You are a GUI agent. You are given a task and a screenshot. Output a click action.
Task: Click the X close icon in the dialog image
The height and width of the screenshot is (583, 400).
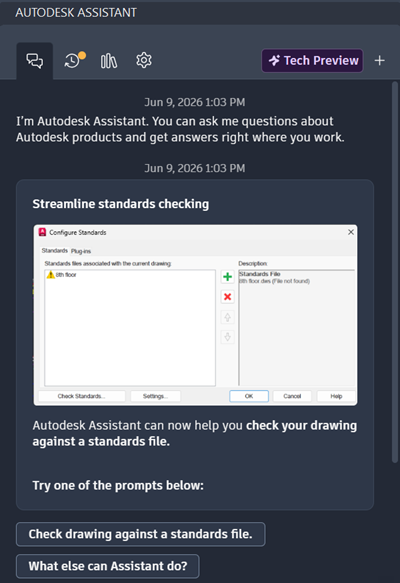point(351,232)
